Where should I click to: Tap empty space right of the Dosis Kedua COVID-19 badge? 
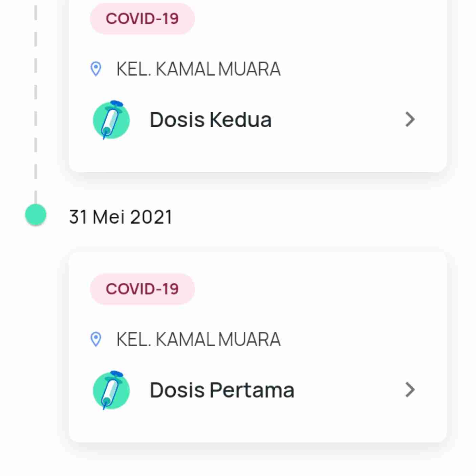pyautogui.click(x=318, y=19)
